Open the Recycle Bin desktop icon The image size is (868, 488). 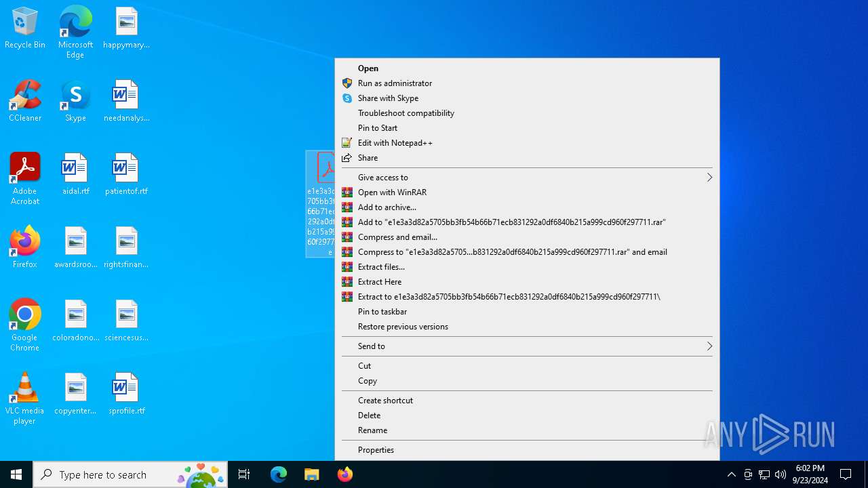(x=25, y=28)
